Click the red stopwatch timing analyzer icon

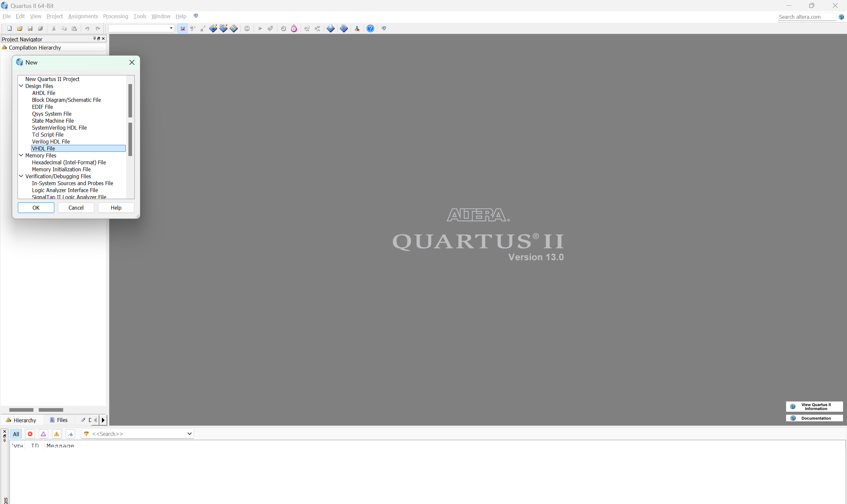294,28
